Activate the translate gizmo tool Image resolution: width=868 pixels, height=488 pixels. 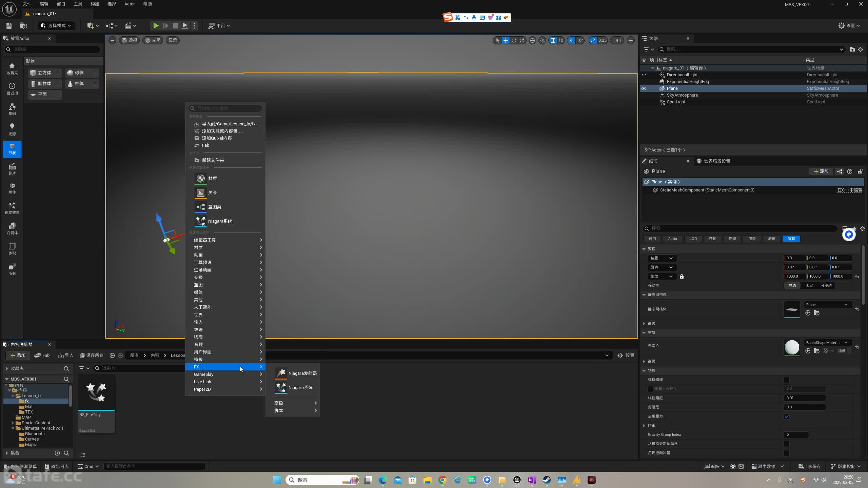tap(506, 40)
